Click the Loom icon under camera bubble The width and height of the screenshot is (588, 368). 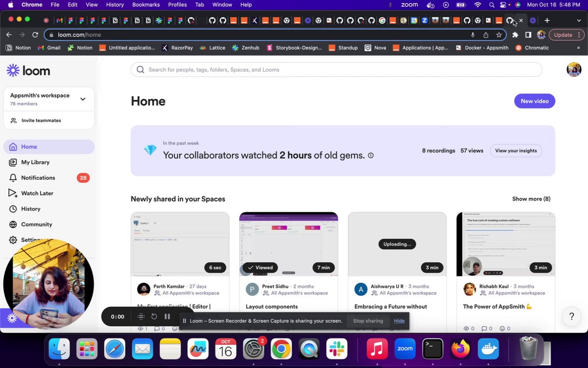12,318
